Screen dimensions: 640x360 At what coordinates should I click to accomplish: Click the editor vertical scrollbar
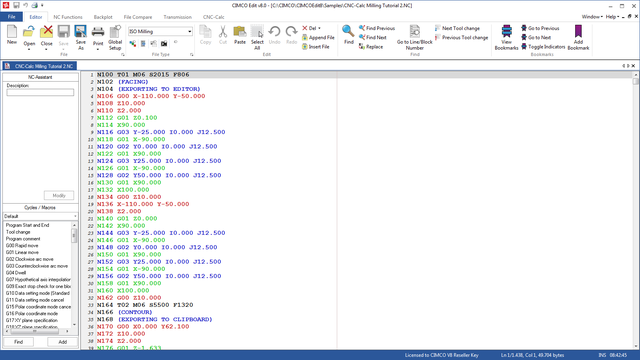point(635,211)
